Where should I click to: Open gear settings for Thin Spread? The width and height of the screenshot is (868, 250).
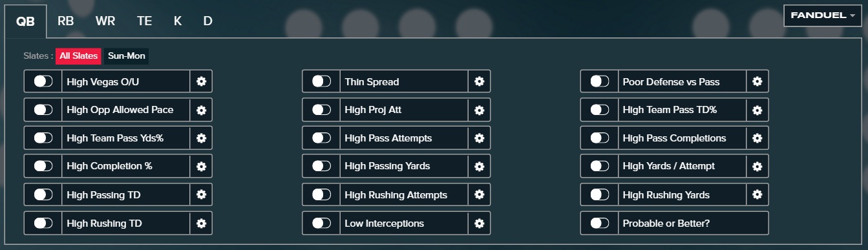point(479,81)
